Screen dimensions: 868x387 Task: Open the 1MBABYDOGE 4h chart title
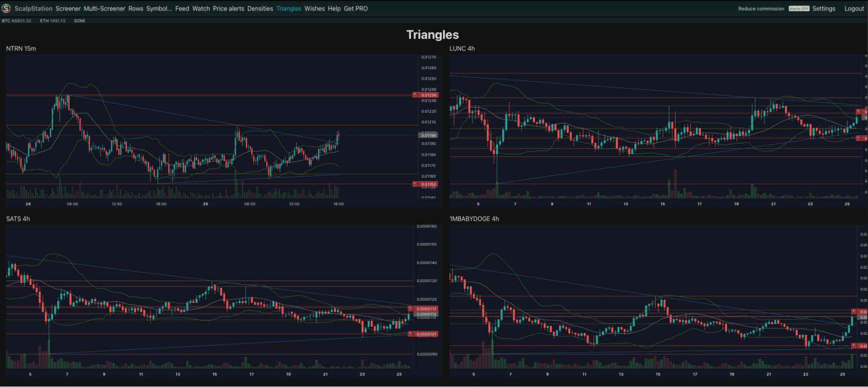point(474,219)
